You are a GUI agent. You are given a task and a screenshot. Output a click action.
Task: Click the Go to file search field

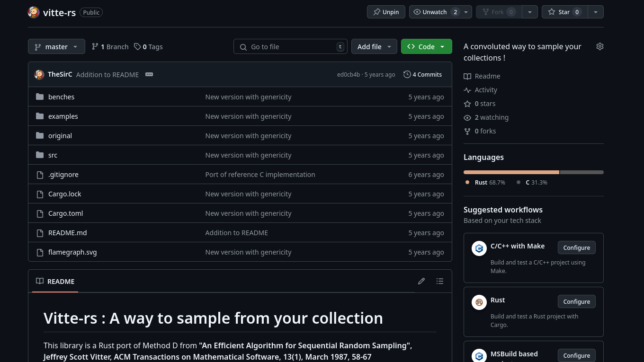point(290,46)
